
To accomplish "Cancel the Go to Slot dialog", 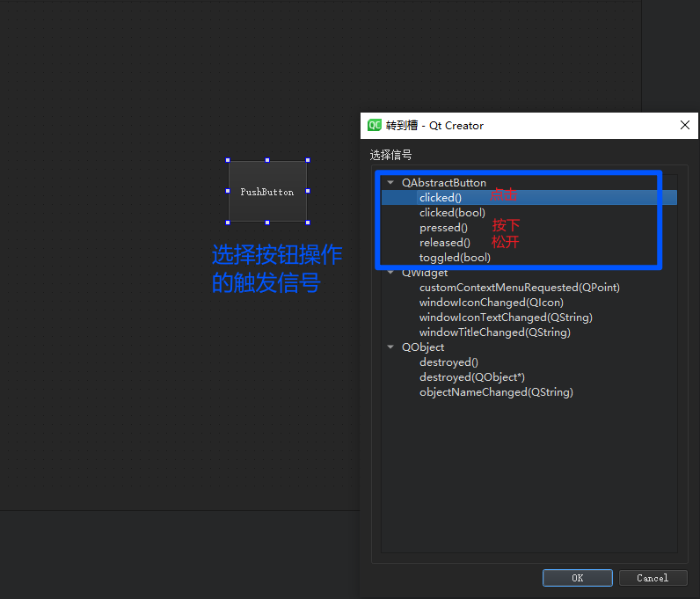I will [653, 578].
